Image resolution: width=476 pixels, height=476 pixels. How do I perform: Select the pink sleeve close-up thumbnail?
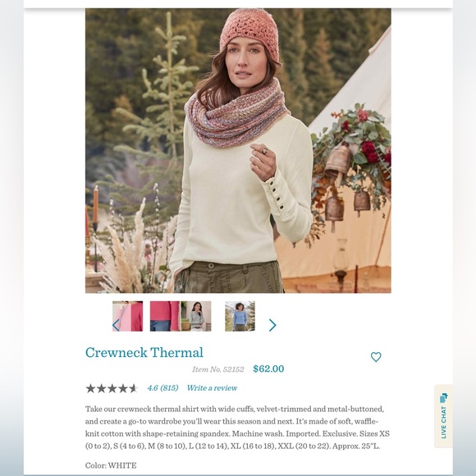click(127, 316)
